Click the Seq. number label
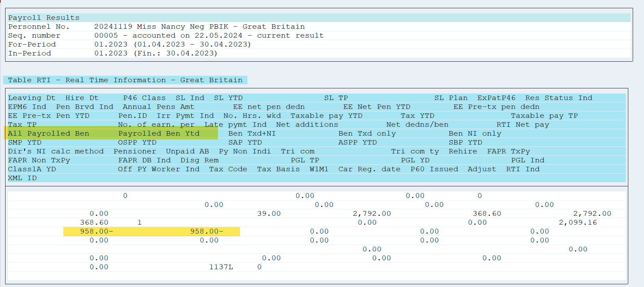 coord(34,36)
